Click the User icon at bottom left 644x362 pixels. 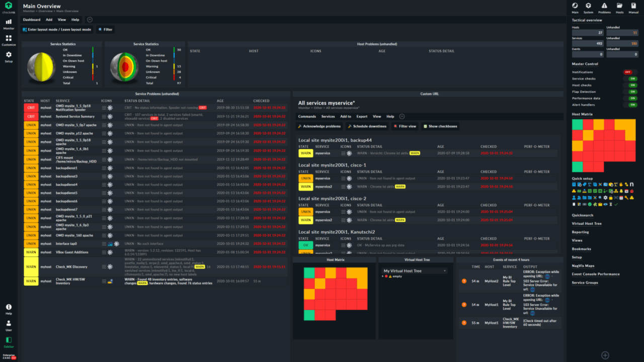pos(9,325)
